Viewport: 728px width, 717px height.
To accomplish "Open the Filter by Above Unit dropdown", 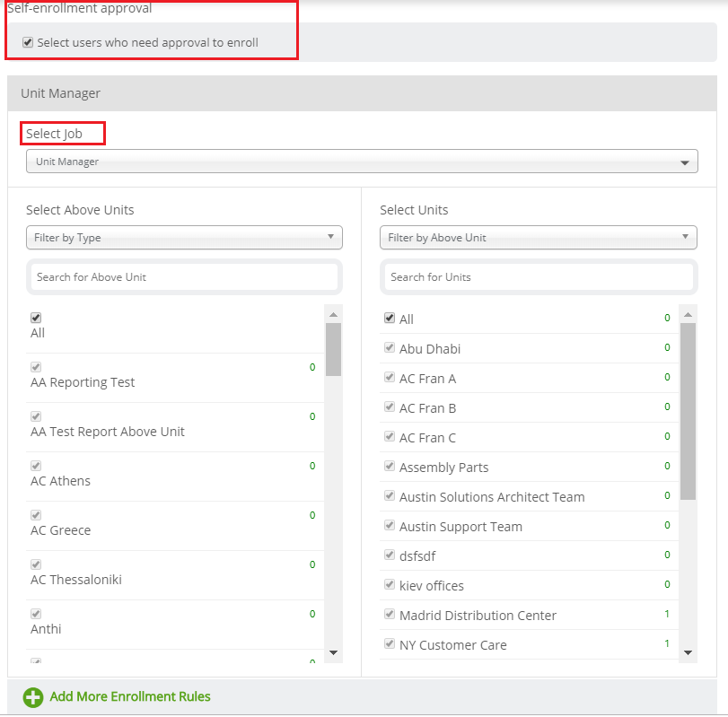I will [539, 238].
